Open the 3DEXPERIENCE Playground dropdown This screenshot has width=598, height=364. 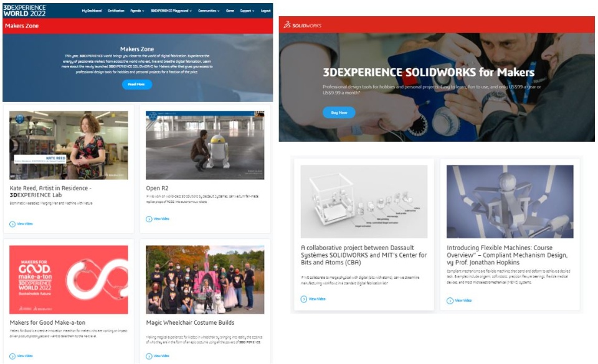click(x=171, y=11)
